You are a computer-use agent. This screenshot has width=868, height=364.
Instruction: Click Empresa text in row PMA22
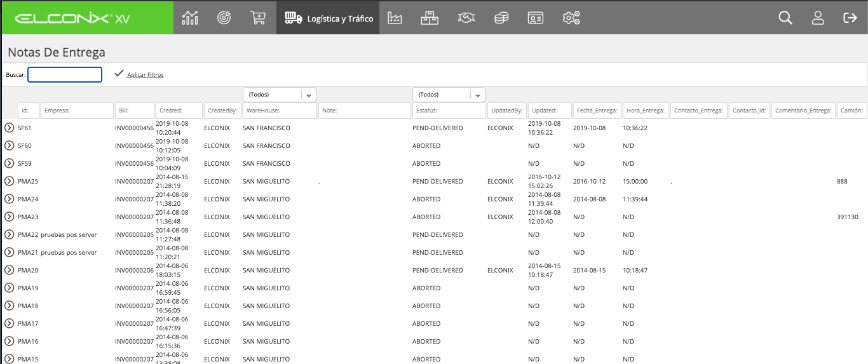click(69, 234)
